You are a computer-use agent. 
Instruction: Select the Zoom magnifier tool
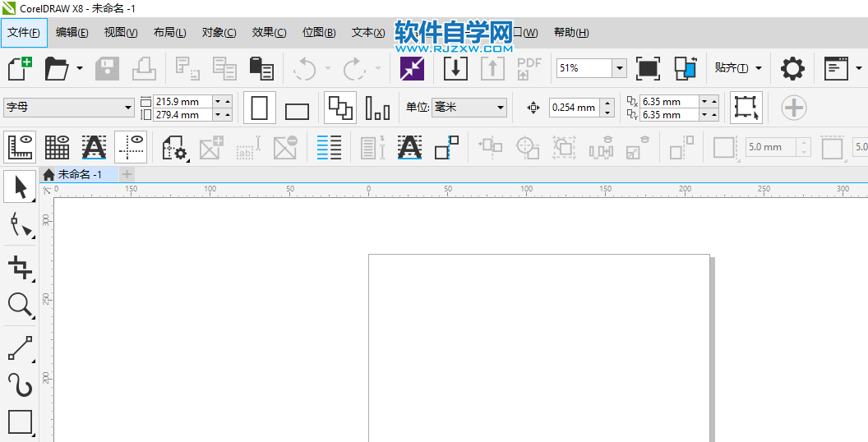[x=20, y=306]
